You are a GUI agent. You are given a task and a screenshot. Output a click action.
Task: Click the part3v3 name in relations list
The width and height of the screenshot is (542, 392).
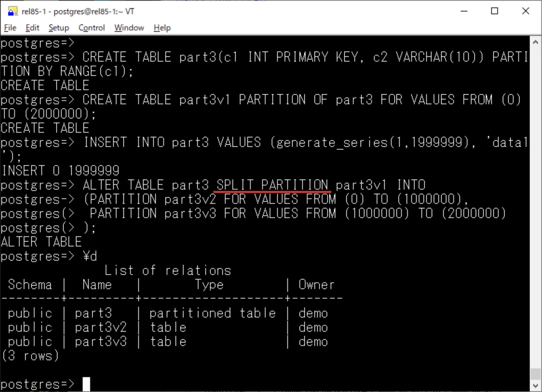click(x=100, y=341)
